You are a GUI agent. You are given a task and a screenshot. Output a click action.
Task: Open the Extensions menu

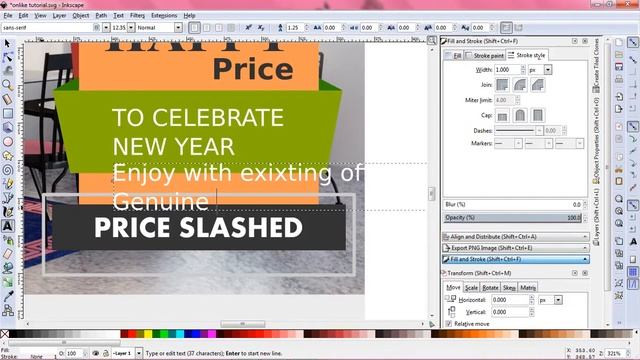tap(164, 15)
